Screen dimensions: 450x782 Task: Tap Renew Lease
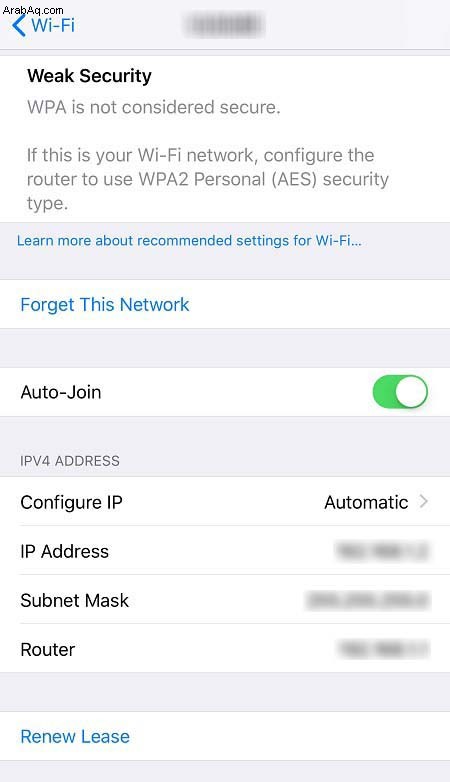click(x=75, y=737)
